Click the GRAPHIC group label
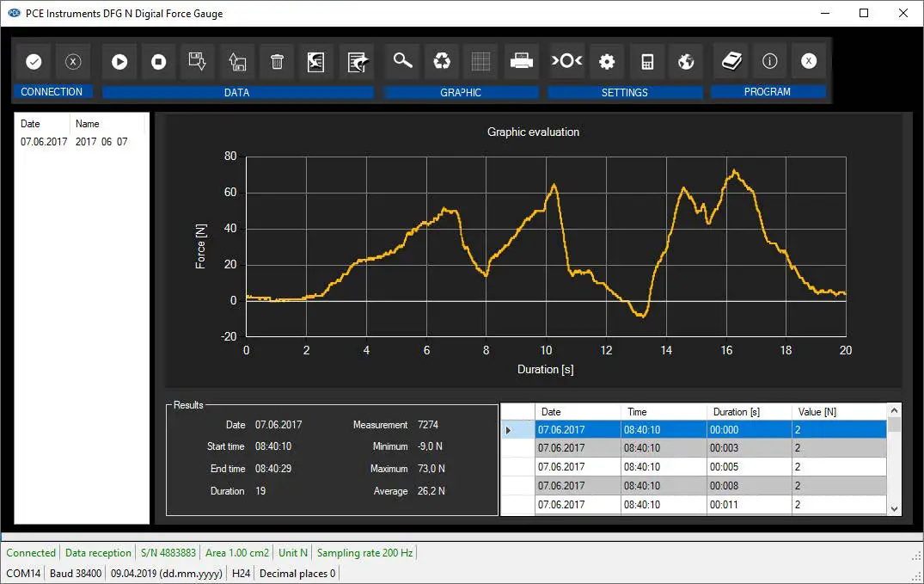This screenshot has width=924, height=584. coord(461,92)
